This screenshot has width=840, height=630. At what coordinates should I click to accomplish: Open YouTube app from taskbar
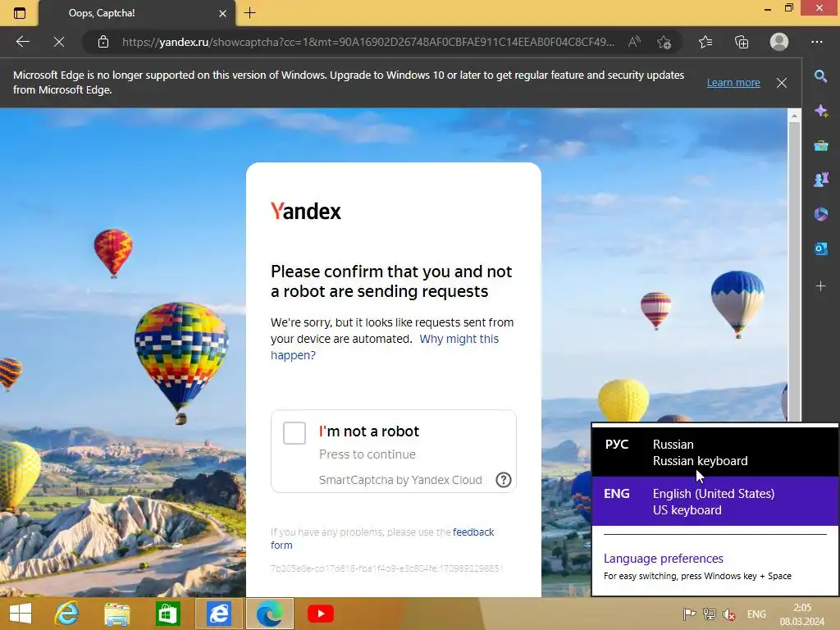[321, 614]
